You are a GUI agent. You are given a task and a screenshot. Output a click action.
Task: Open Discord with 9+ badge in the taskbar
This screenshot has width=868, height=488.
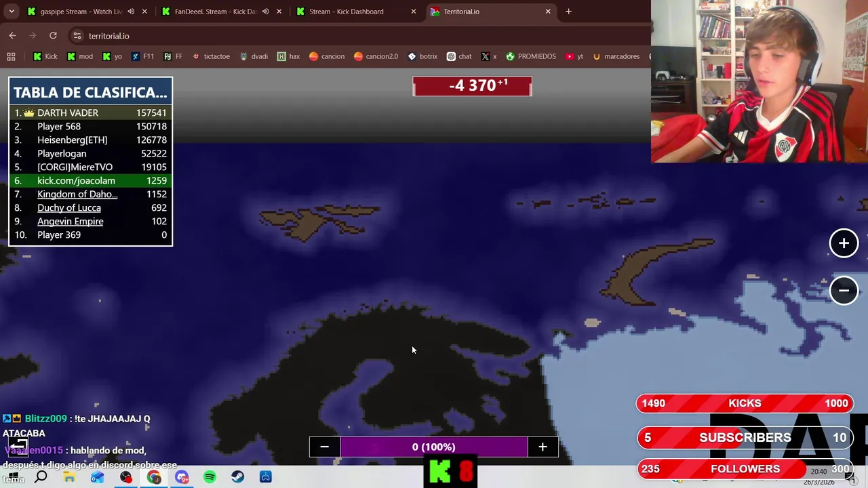point(182,477)
